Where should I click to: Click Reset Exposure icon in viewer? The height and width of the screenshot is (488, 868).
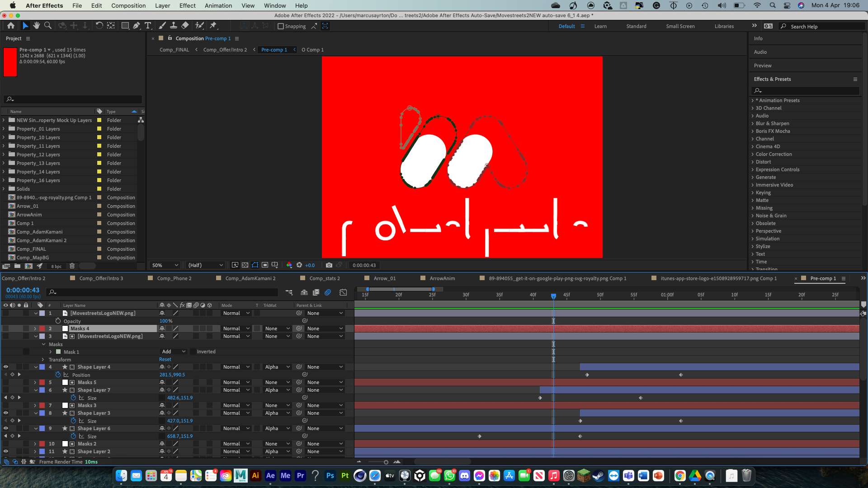click(299, 265)
